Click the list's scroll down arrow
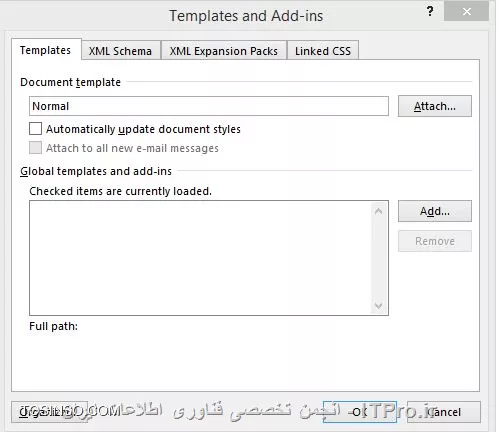The image size is (498, 432). tap(378, 305)
